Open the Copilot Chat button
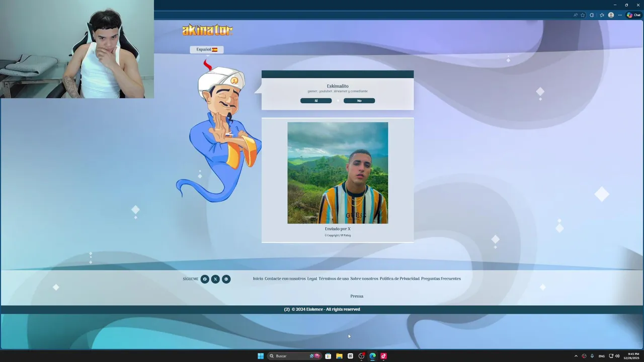The image size is (644, 362). [x=633, y=15]
